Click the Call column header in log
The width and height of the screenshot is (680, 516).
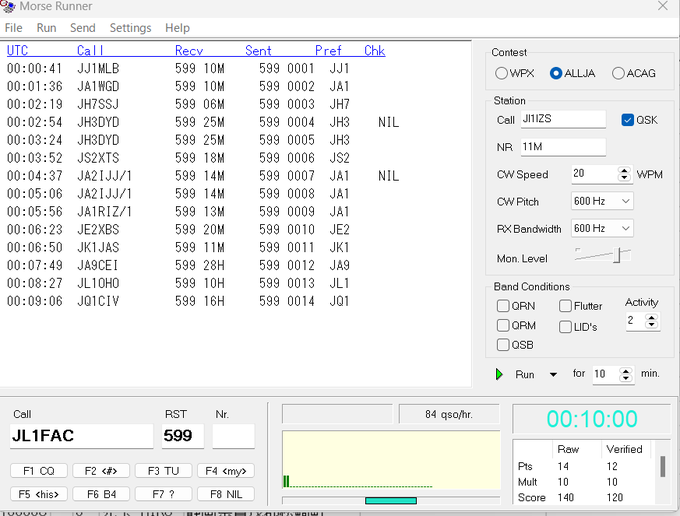[x=90, y=51]
